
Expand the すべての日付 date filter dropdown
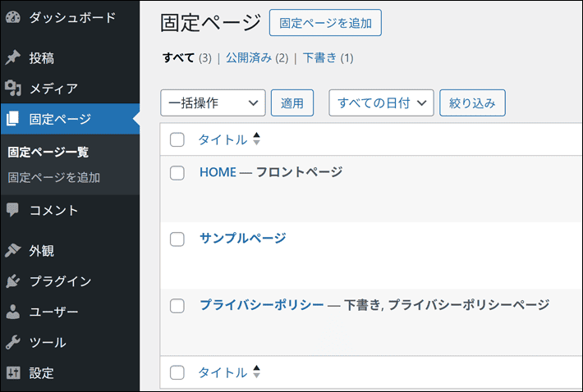pyautogui.click(x=381, y=103)
